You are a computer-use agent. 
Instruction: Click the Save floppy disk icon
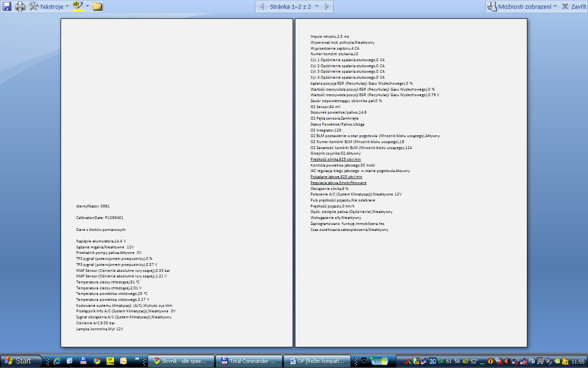click(7, 6)
